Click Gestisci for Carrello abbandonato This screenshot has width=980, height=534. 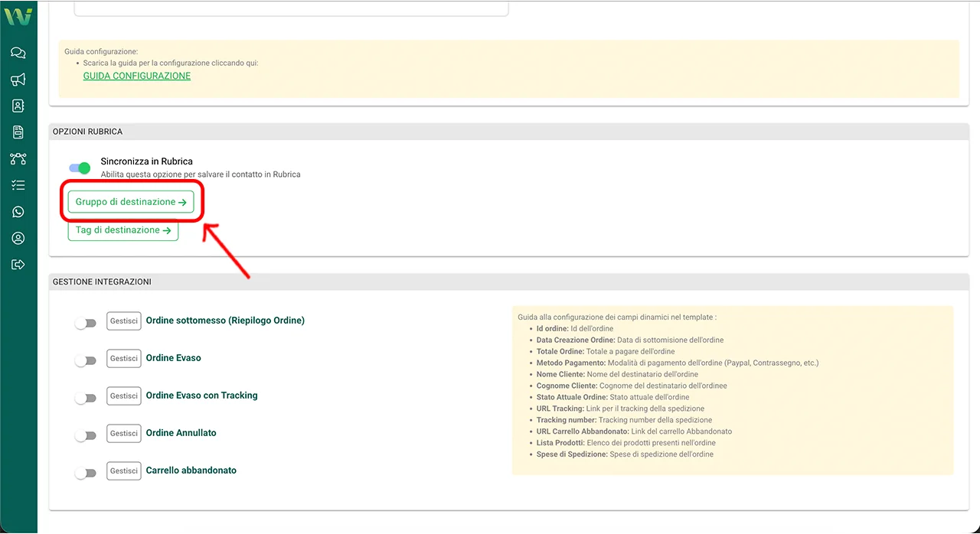(123, 471)
